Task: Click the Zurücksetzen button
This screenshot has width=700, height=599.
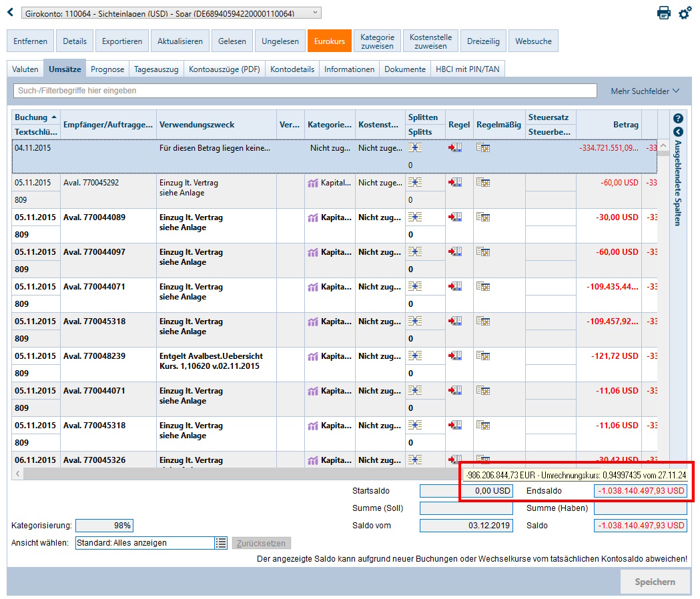Action: (261, 543)
